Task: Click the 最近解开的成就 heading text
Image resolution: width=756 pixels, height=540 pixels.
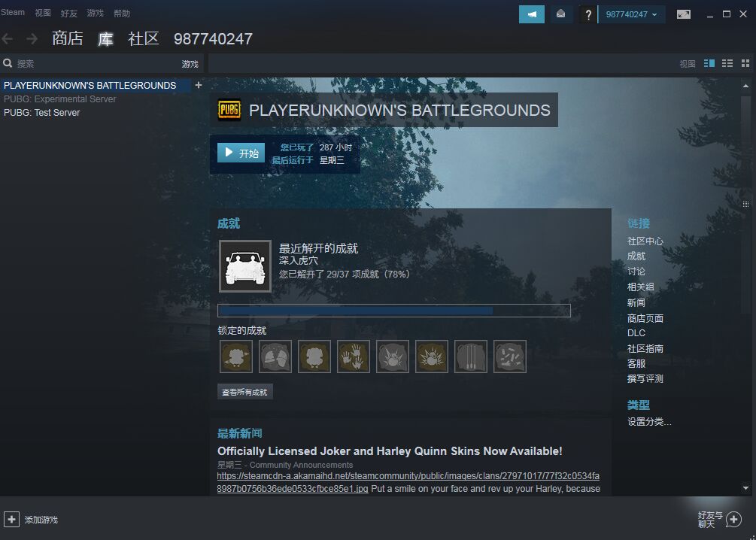Action: [318, 248]
